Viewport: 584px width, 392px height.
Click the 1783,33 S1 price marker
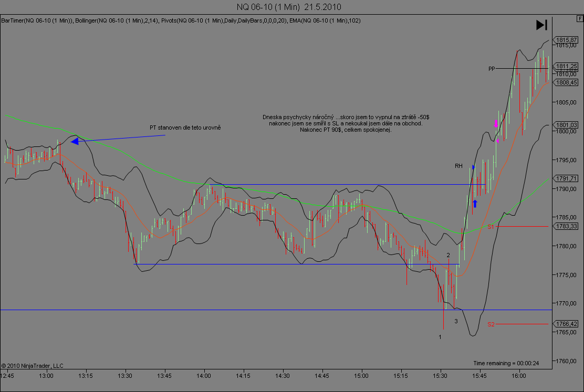[x=566, y=226]
